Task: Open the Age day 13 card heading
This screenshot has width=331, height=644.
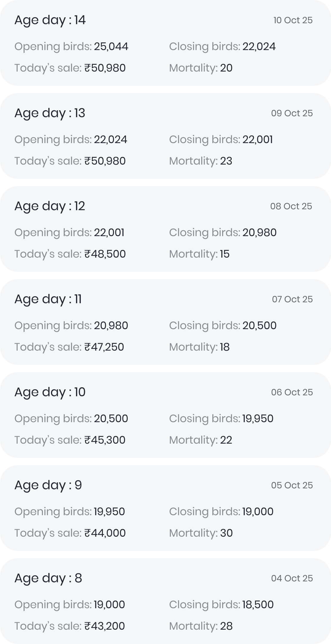Action: [50, 113]
